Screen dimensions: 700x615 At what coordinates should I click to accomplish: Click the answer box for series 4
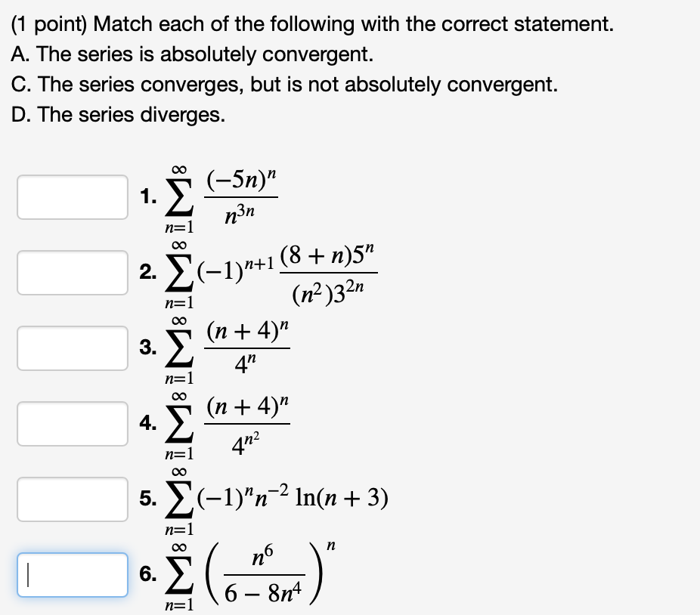tap(72, 424)
